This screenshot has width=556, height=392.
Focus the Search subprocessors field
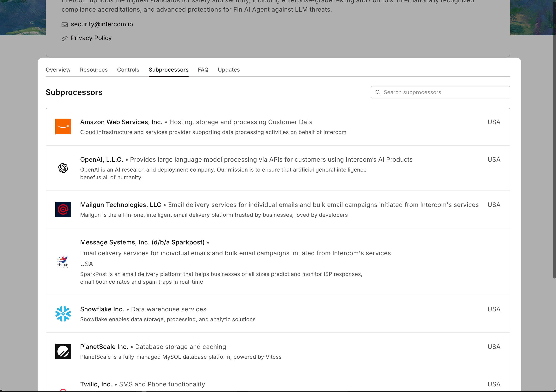pos(440,92)
